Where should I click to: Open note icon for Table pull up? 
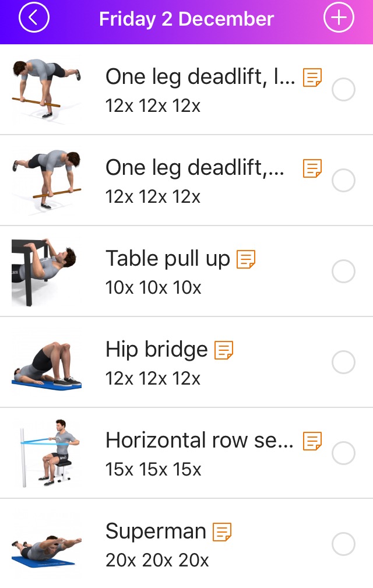click(x=246, y=259)
